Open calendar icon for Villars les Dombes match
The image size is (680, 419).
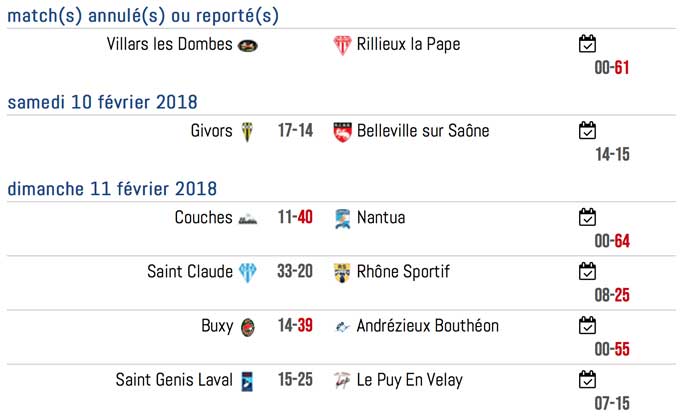[x=587, y=44]
